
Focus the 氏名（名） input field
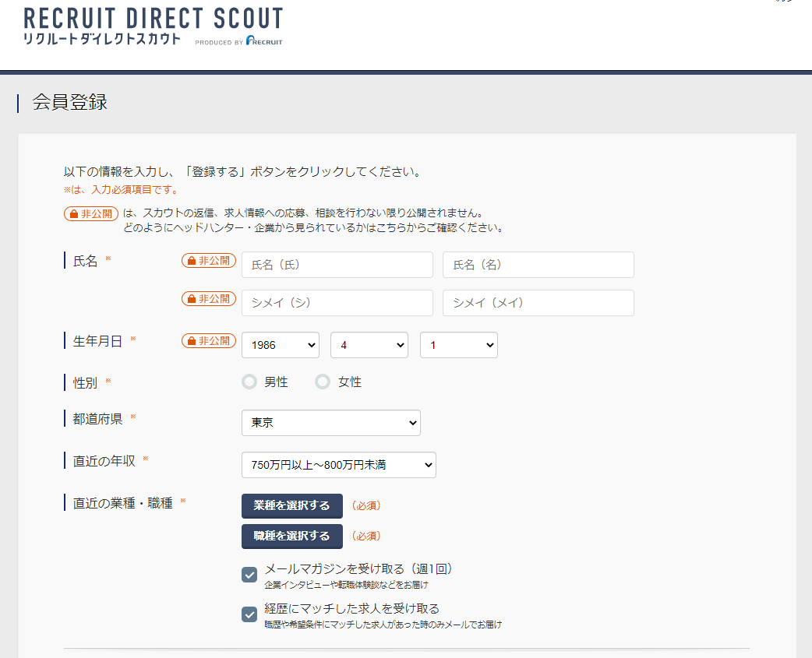[538, 265]
